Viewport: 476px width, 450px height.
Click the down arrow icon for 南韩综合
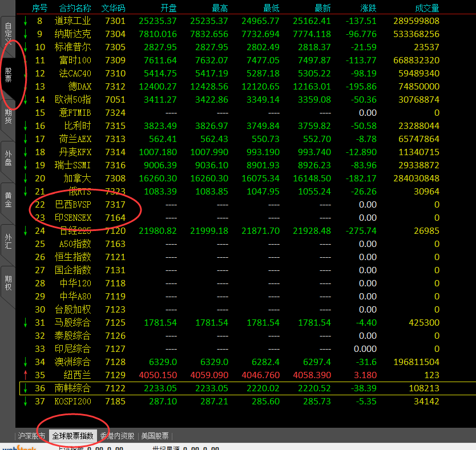(25, 388)
